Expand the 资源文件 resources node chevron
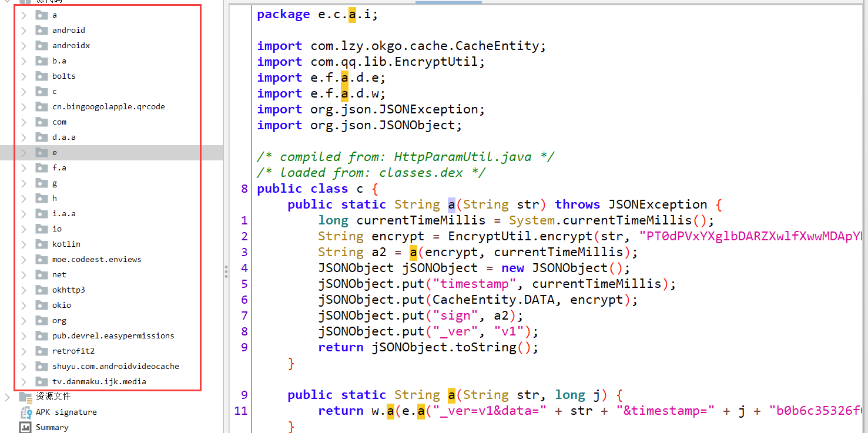This screenshot has height=433, width=868. tap(7, 397)
